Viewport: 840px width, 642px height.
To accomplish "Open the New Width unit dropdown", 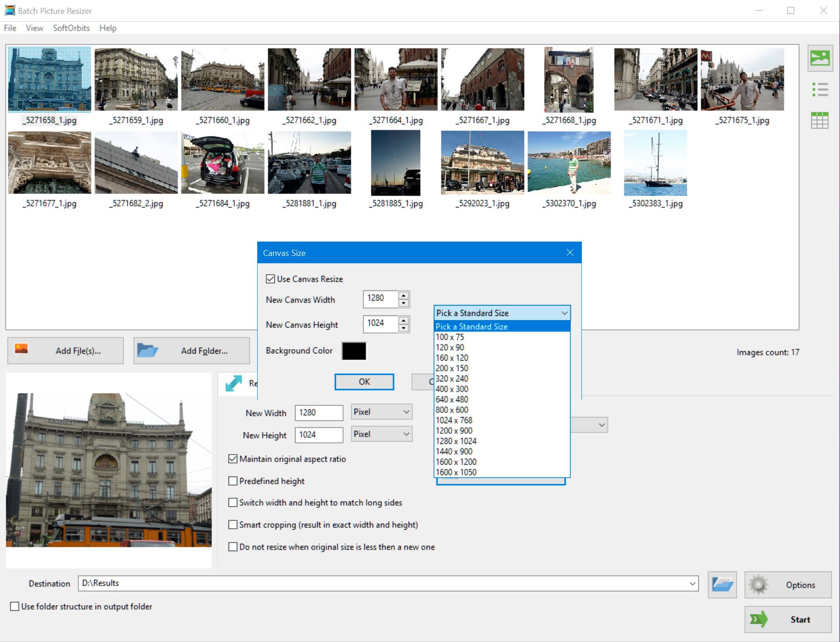I will coord(381,412).
